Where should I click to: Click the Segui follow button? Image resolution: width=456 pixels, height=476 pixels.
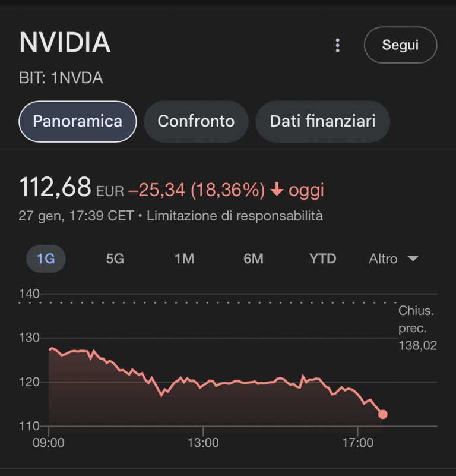[400, 45]
